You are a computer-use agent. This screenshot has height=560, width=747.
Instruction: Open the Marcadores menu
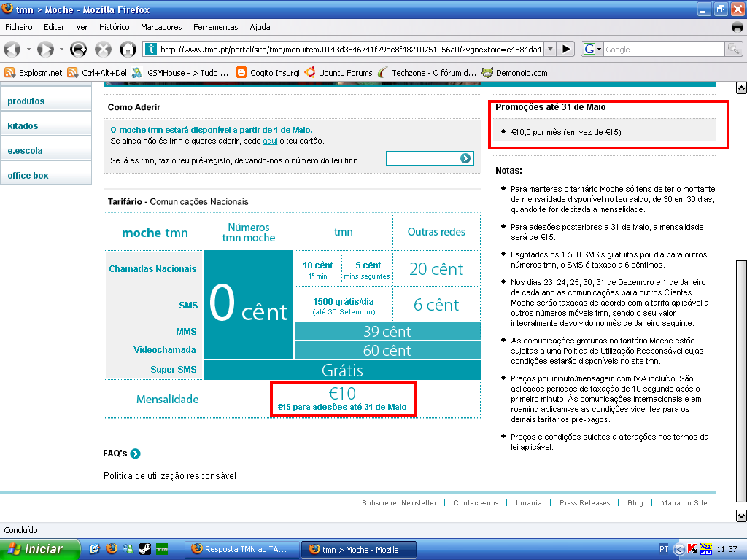[x=161, y=27]
